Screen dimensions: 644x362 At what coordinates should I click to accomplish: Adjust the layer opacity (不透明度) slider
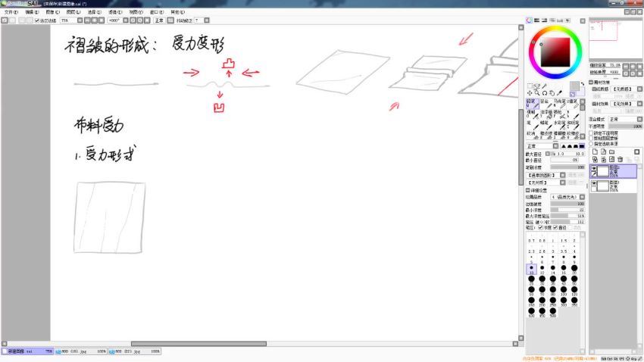[626, 126]
